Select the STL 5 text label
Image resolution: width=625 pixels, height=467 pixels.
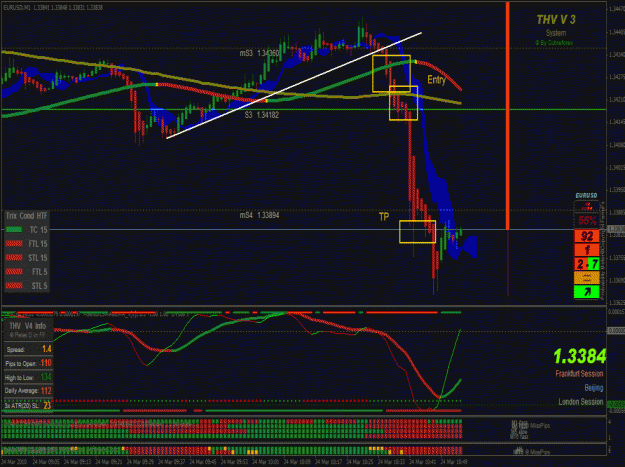[39, 286]
